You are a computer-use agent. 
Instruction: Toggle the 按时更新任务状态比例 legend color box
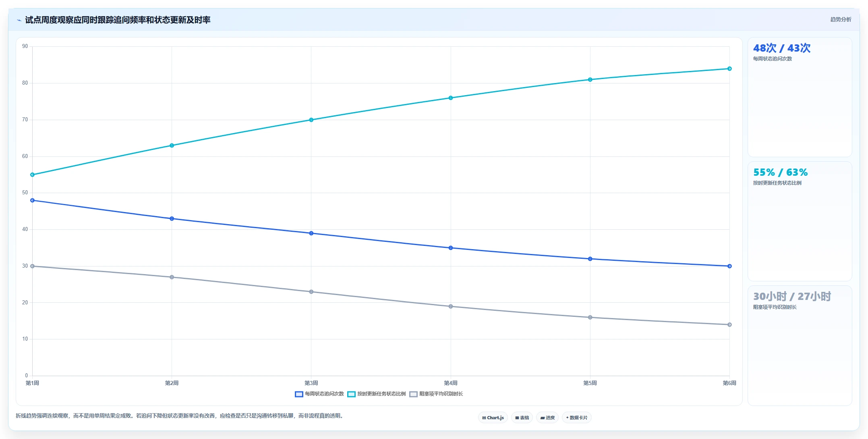(x=351, y=394)
